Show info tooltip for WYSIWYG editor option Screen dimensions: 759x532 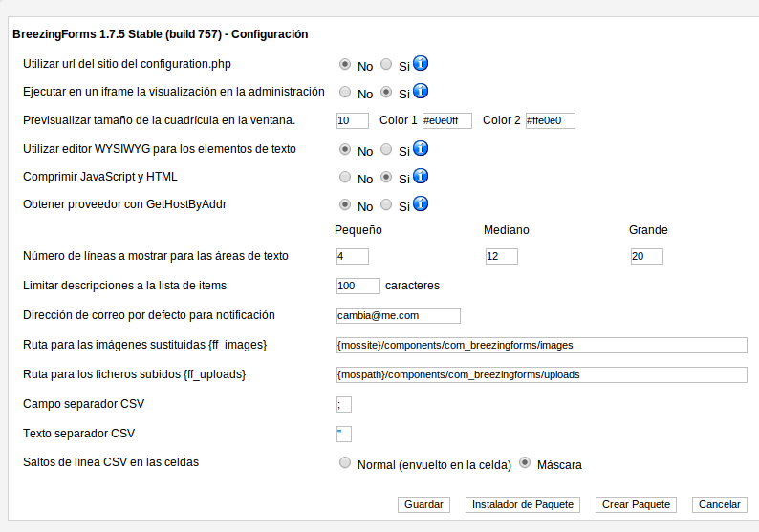421,148
